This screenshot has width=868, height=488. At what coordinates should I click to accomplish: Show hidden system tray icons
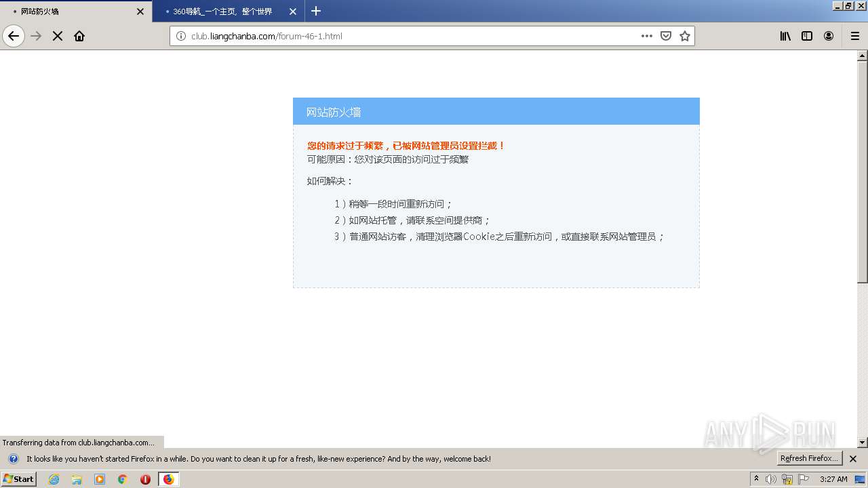tap(757, 479)
